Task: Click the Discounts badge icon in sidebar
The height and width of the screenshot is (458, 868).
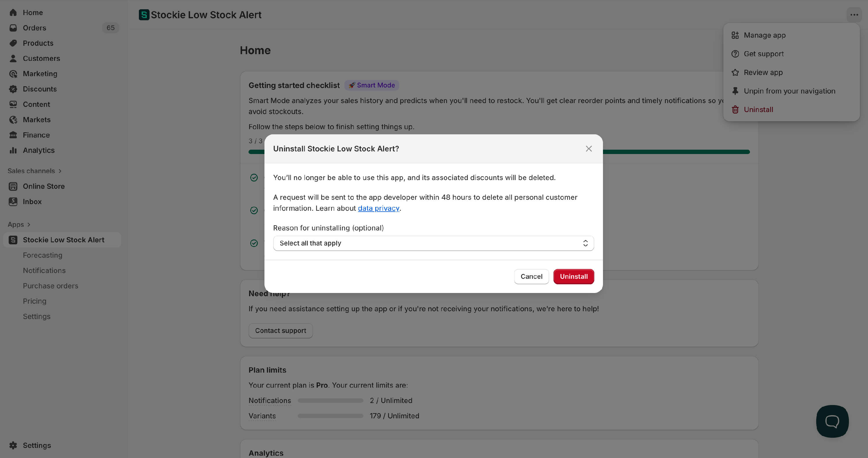Action: coord(13,89)
